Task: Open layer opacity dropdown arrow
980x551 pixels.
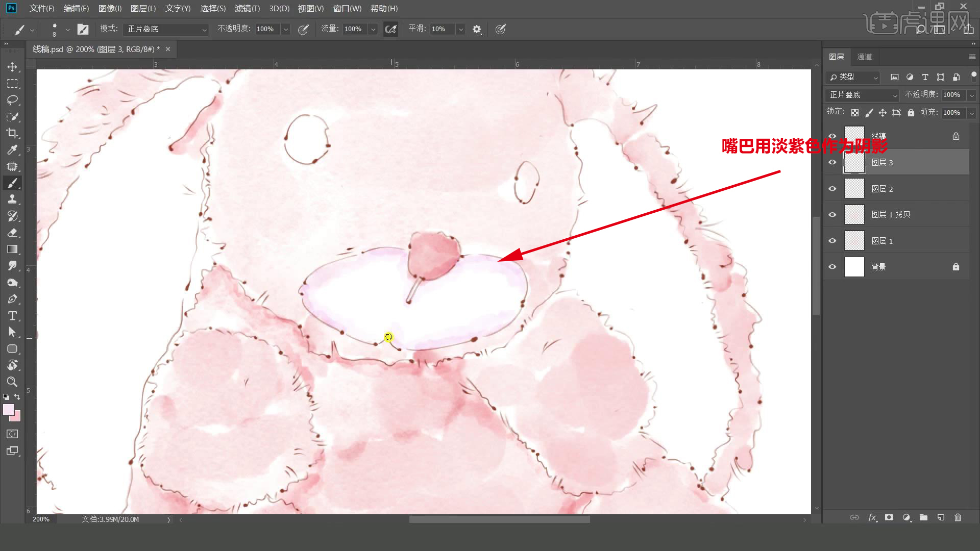Action: (x=972, y=95)
